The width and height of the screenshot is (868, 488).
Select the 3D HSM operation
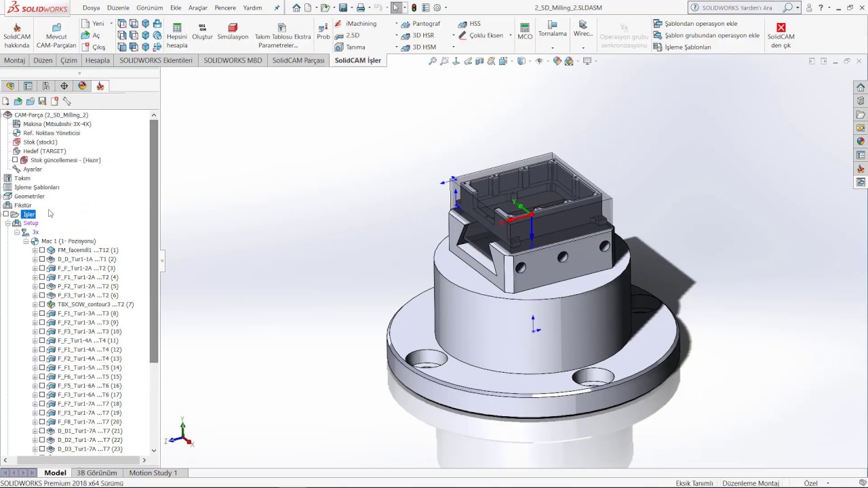418,47
